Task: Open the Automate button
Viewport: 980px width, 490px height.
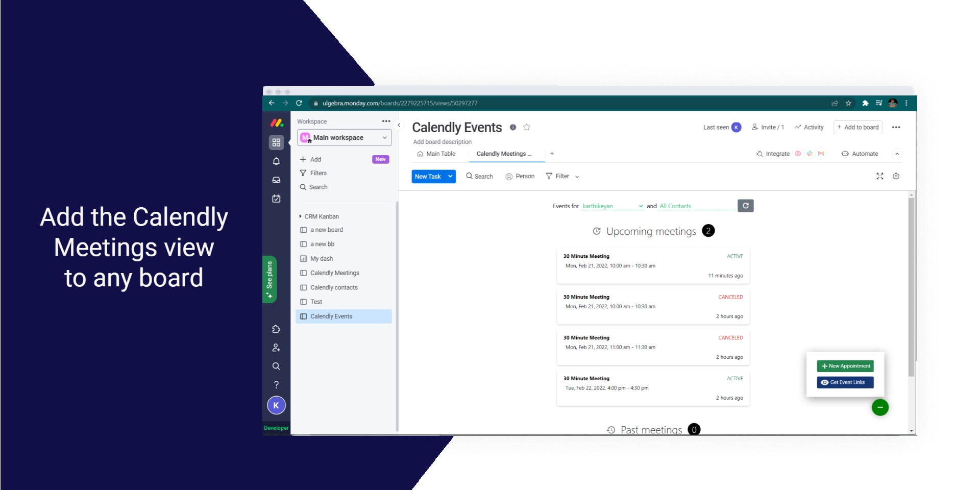Action: click(860, 154)
